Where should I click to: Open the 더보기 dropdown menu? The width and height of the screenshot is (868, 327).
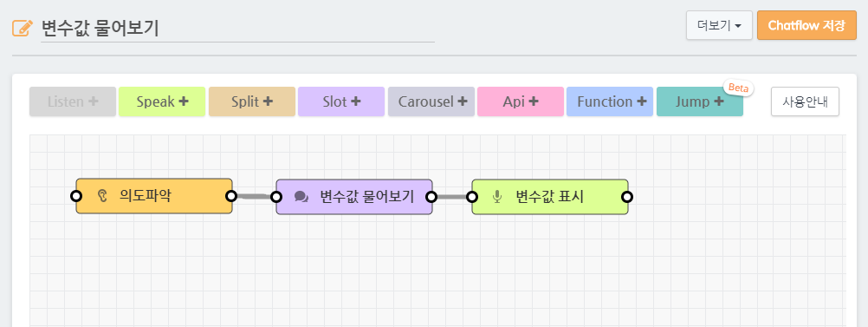point(719,25)
